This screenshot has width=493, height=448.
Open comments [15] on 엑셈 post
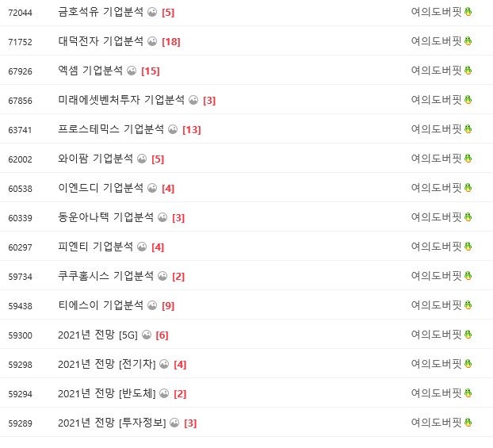[151, 71]
